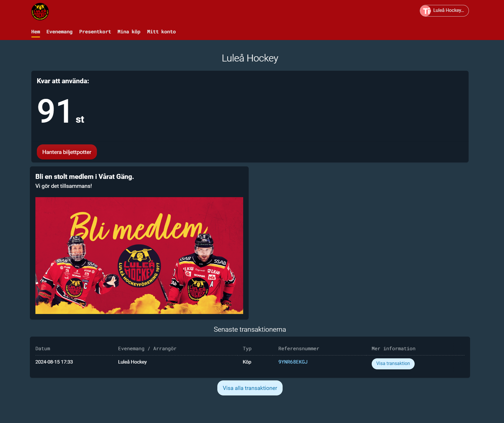Image resolution: width=504 pixels, height=423 pixels.
Task: Click the Visa transaktion button
Action: [x=393, y=364]
